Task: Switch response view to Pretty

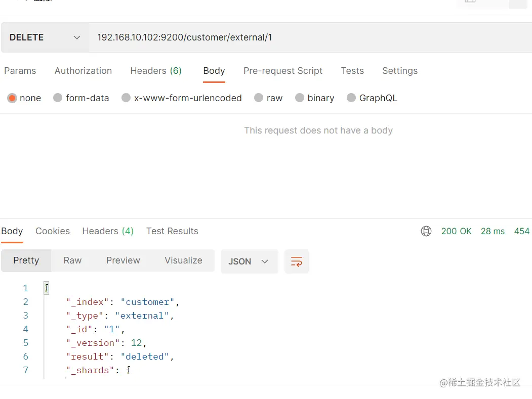Action: tap(26, 260)
